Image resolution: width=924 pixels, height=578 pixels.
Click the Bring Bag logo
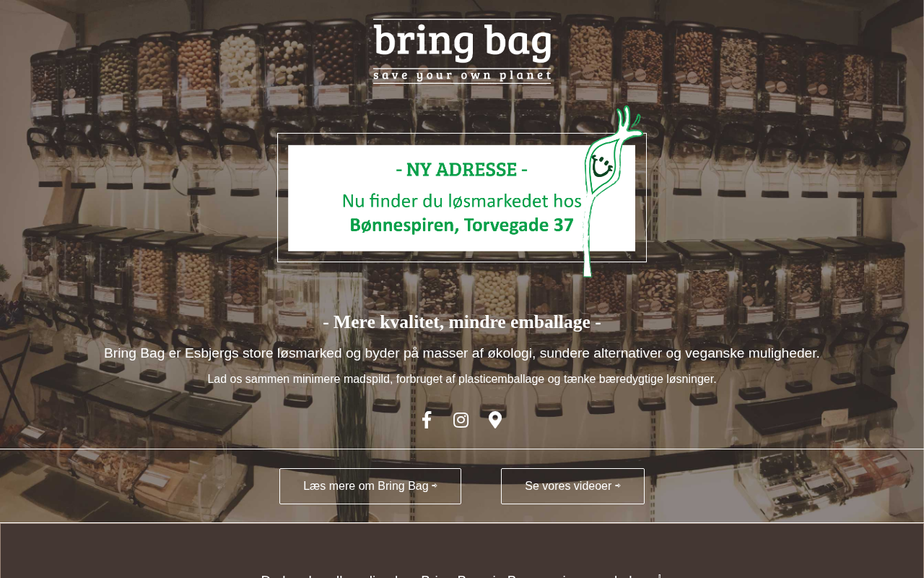coord(462,51)
